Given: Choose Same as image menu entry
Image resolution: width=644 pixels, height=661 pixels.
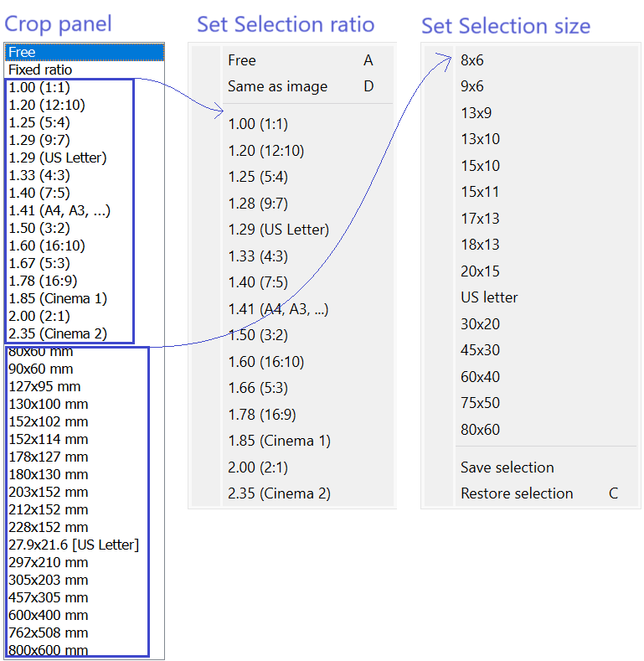Looking at the screenshot, I should point(277,86).
